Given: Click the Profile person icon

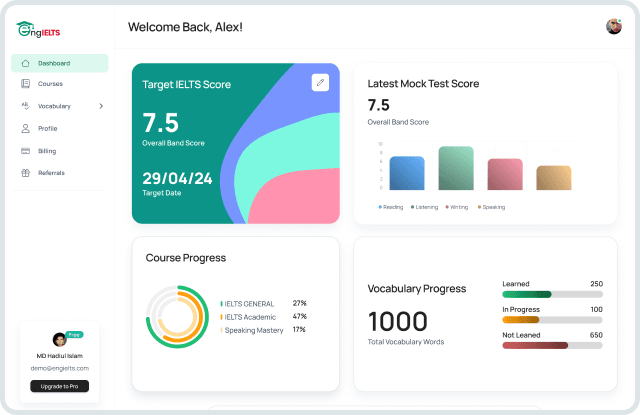Looking at the screenshot, I should point(25,128).
